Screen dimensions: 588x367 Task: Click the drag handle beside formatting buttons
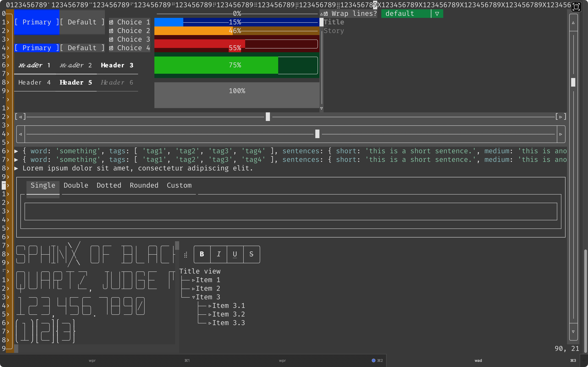pos(186,255)
